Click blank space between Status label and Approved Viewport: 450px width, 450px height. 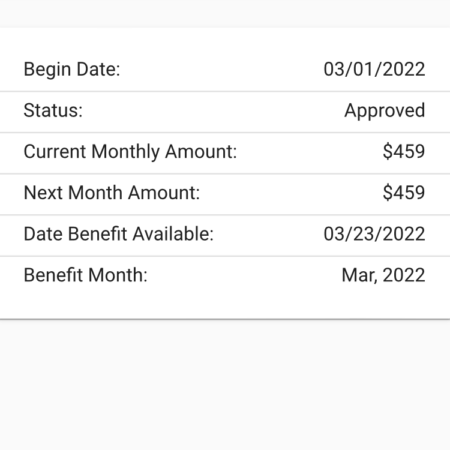pos(213,111)
